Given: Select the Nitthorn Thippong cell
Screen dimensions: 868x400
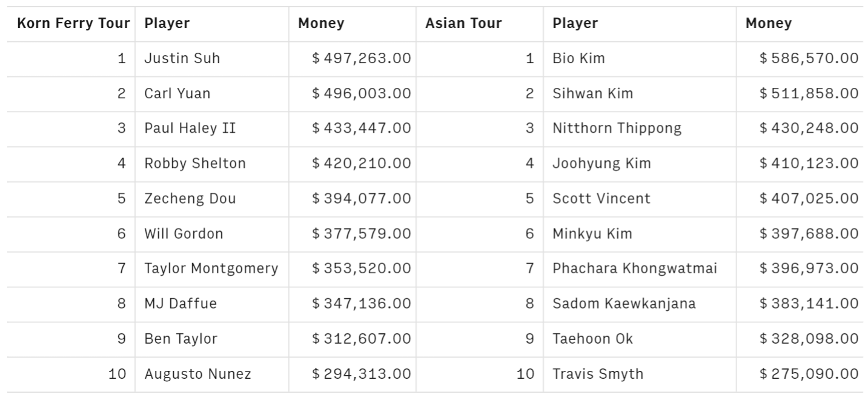Looking at the screenshot, I should pyautogui.click(x=617, y=128).
